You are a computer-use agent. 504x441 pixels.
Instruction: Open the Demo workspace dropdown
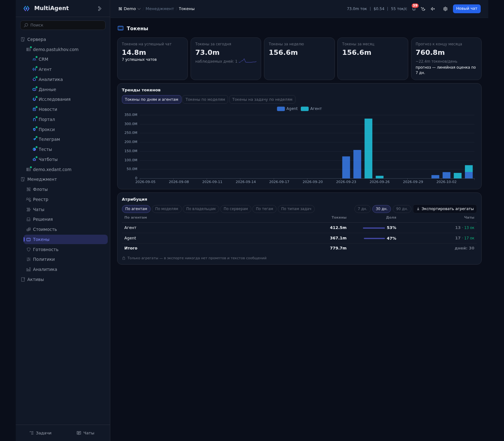(x=129, y=9)
